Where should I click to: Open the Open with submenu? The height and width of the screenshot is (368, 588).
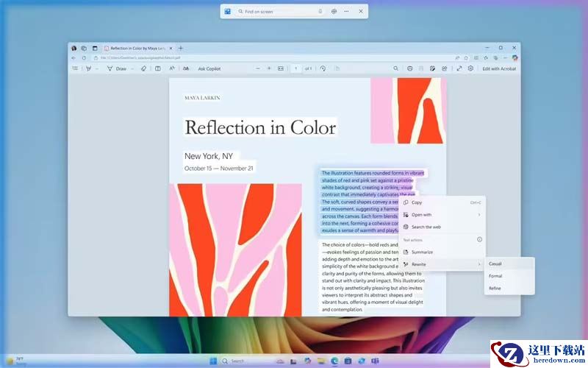(442, 215)
